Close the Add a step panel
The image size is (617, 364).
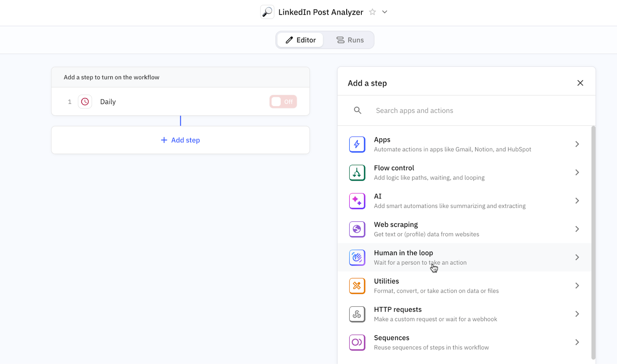click(x=580, y=83)
